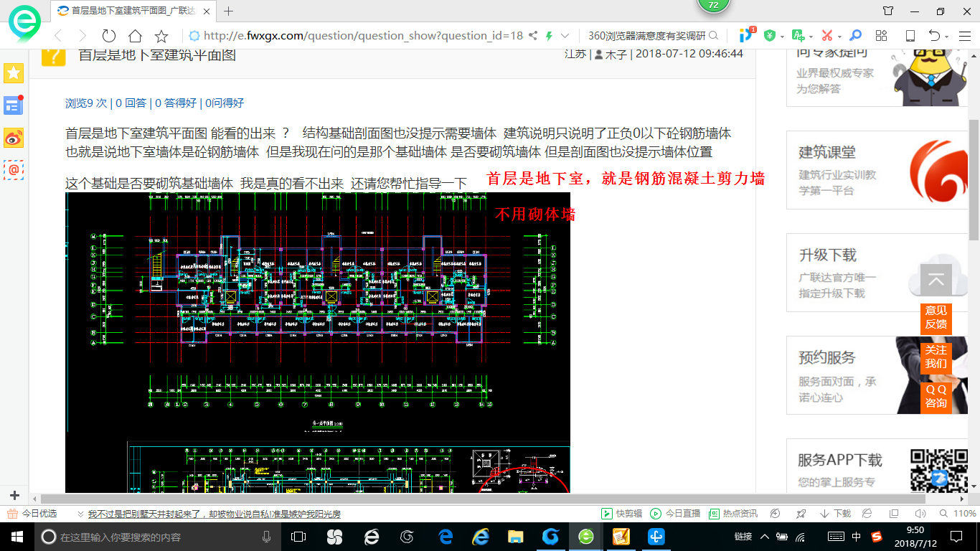This screenshot has height=551, width=980.
Task: Click the CAD floor plan image
Action: [x=318, y=342]
